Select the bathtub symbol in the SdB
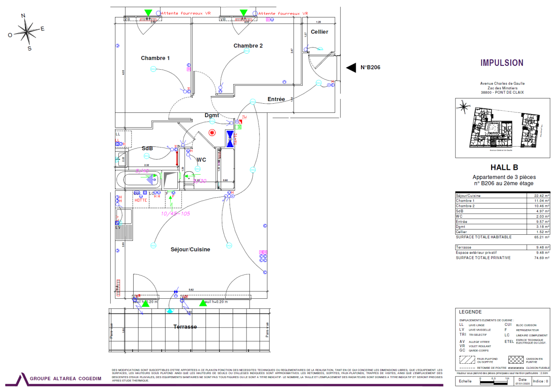Image resolution: width=557 pixels, height=392 pixels. click(x=138, y=179)
